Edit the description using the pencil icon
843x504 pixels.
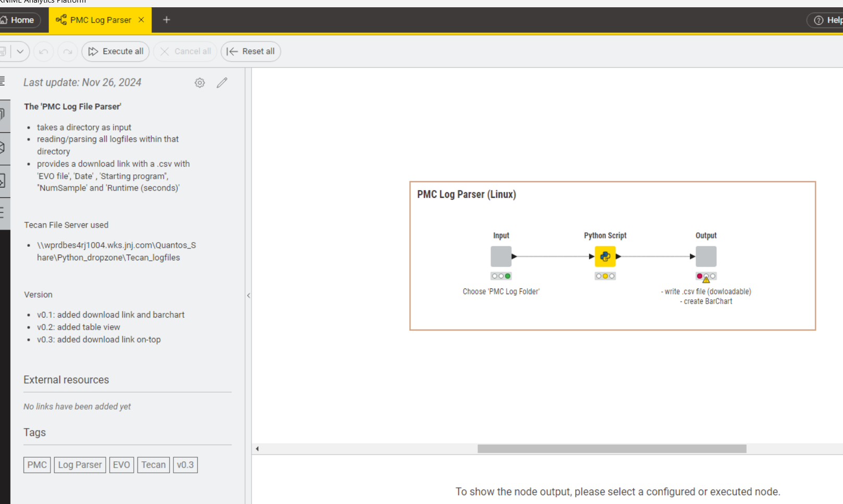pos(222,82)
